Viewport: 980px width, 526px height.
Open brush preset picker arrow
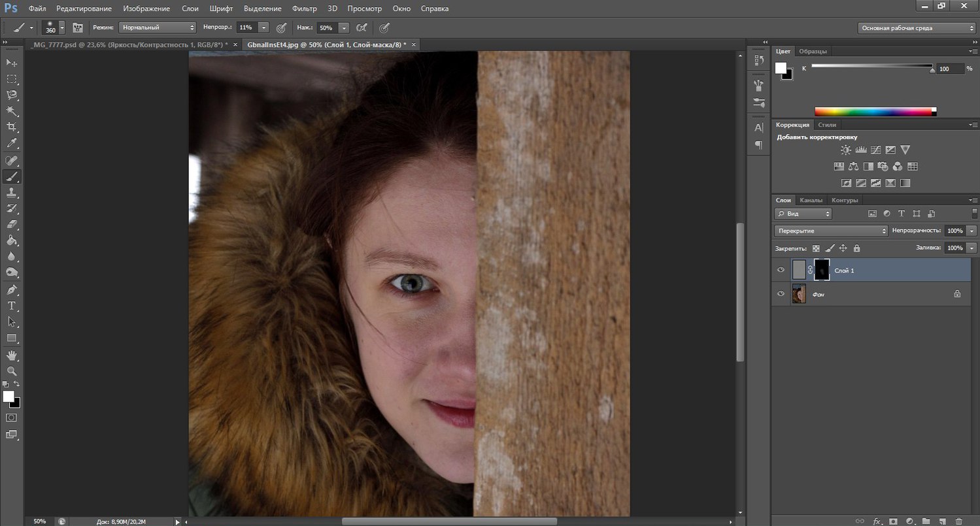62,27
